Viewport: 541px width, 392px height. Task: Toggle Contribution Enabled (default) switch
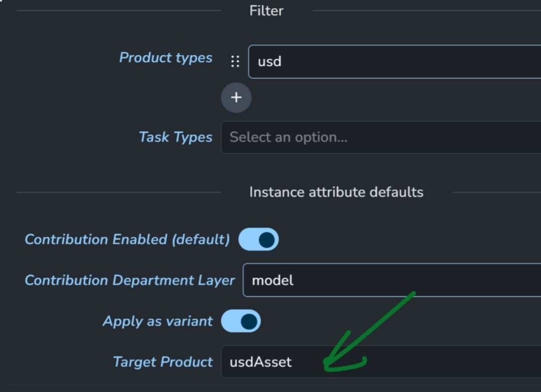tap(258, 239)
